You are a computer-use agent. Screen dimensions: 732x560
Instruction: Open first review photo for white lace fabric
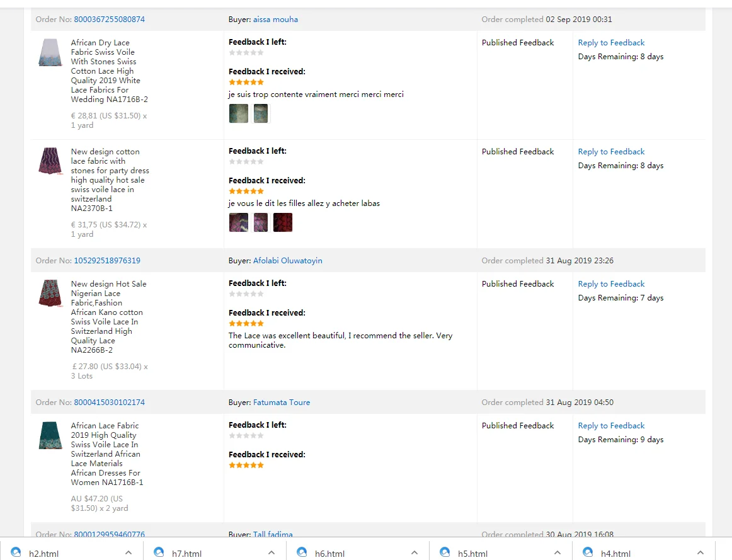[238, 113]
